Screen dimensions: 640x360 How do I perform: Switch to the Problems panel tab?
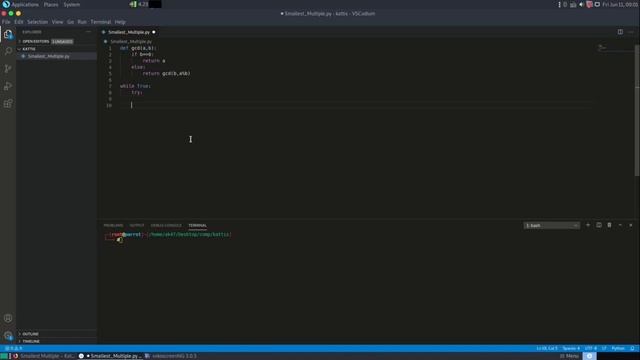(x=113, y=225)
